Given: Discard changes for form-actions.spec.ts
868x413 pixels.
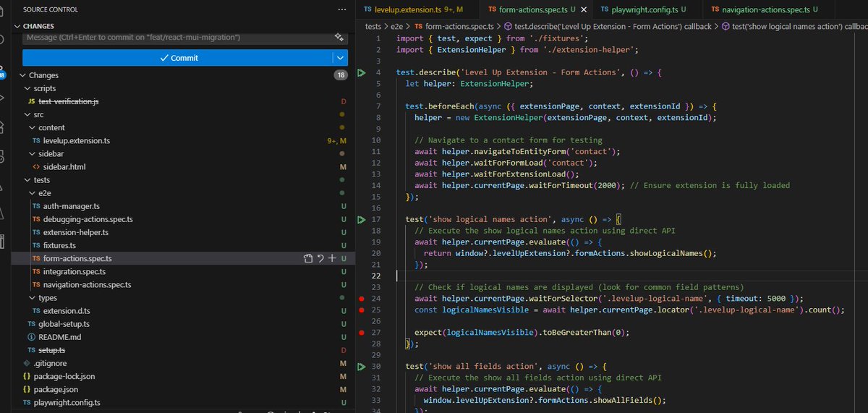Looking at the screenshot, I should tap(320, 258).
